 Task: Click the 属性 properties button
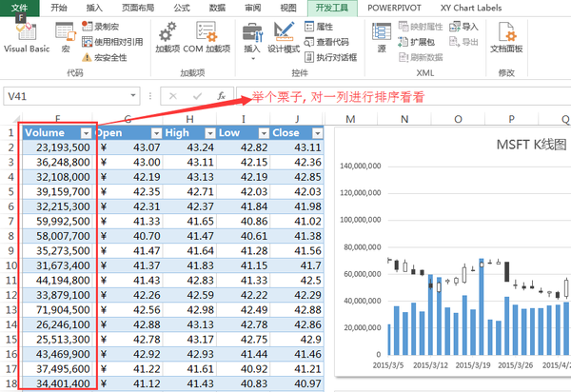319,27
